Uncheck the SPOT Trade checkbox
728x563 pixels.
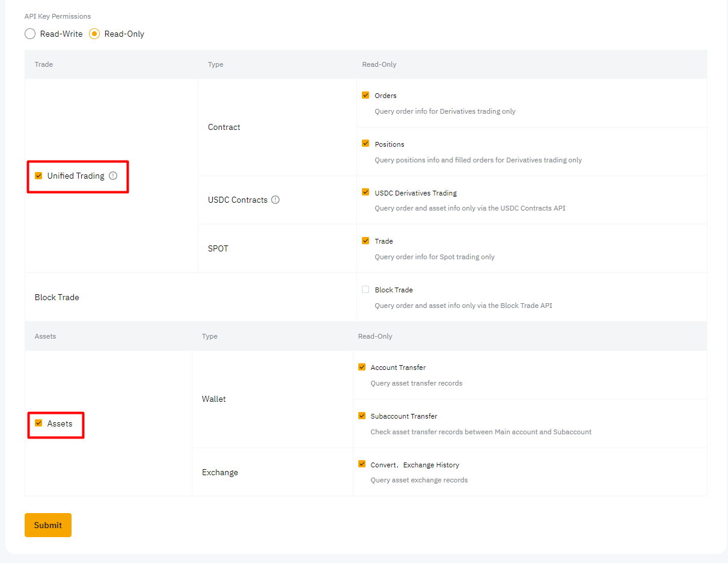[366, 241]
